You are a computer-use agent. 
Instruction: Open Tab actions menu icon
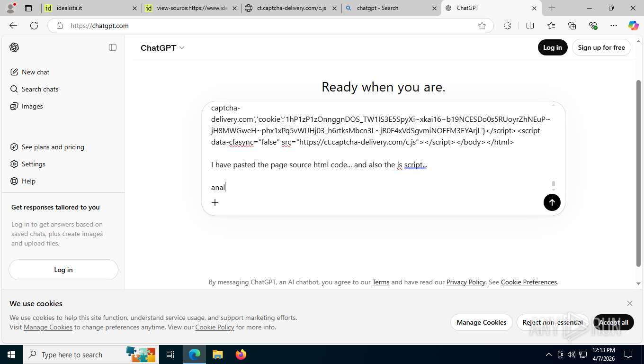[x=28, y=8]
